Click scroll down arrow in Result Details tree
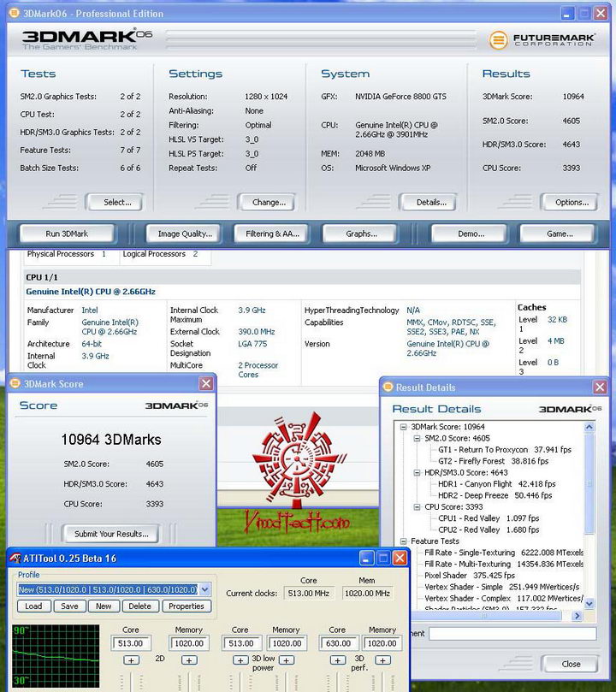The image size is (616, 692). coord(589,603)
